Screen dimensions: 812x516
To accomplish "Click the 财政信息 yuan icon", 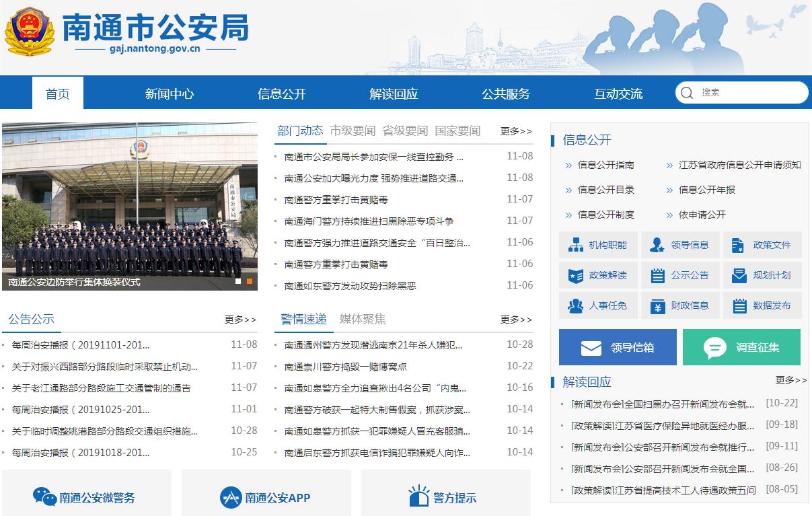I will coord(657,306).
